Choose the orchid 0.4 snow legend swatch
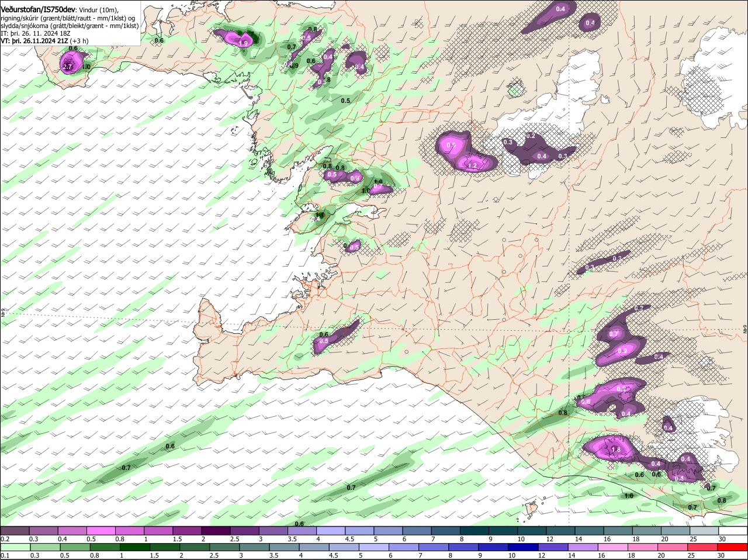This screenshot has height=560, width=748. click(72, 530)
